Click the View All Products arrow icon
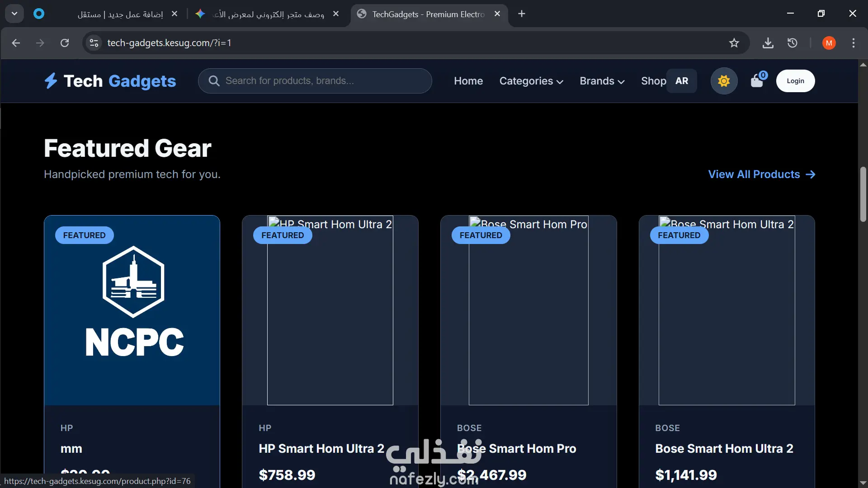The height and width of the screenshot is (488, 868). pos(811,174)
